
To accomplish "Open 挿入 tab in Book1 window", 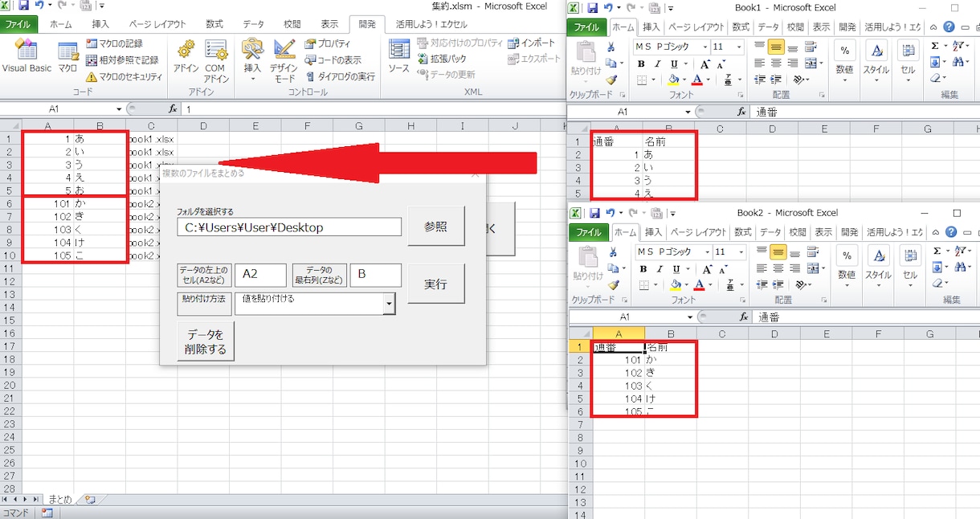I will tap(652, 27).
